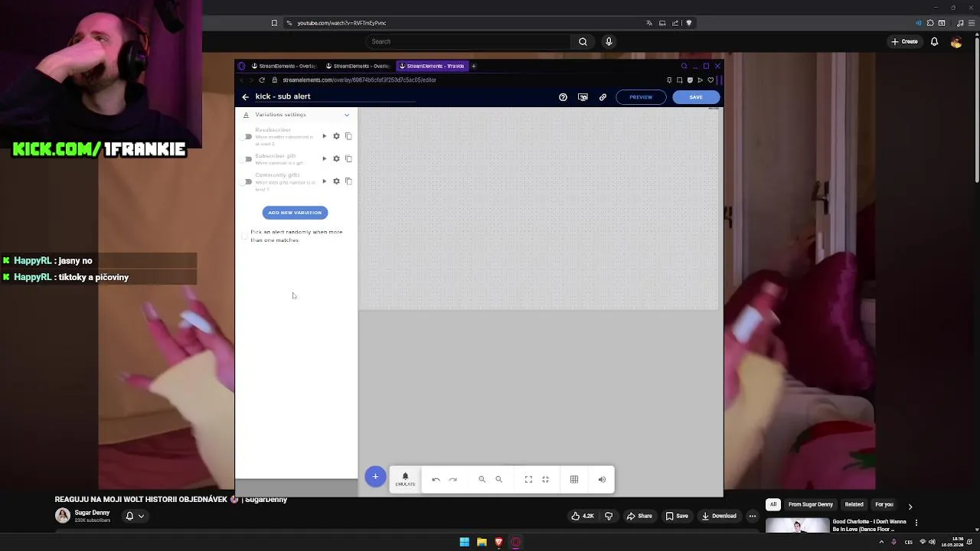Check 'Pick an alert randomly' checkbox

tap(244, 236)
